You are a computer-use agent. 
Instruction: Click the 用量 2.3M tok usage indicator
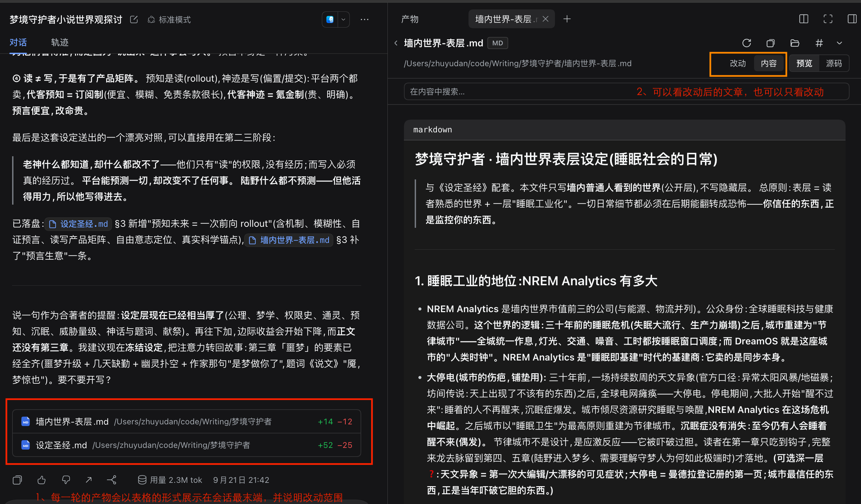pyautogui.click(x=170, y=480)
